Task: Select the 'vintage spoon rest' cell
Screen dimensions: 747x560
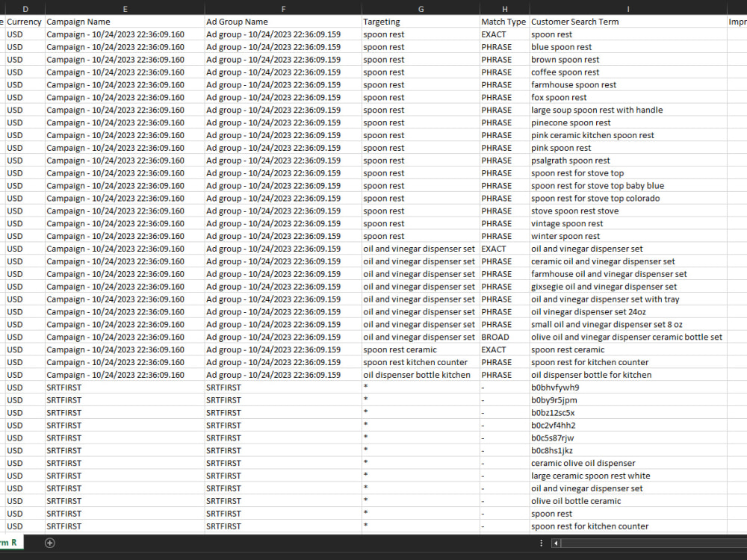Action: click(x=628, y=224)
